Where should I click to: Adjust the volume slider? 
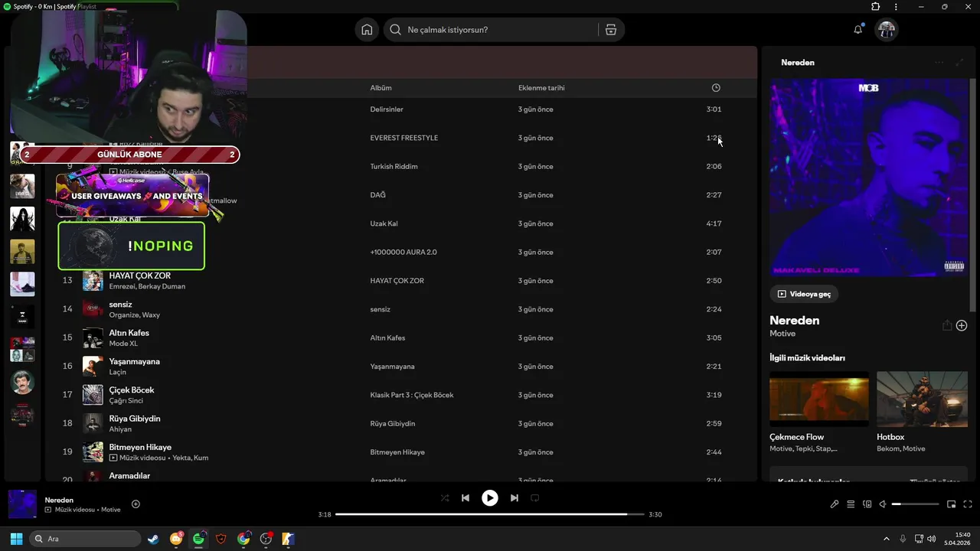pos(915,504)
